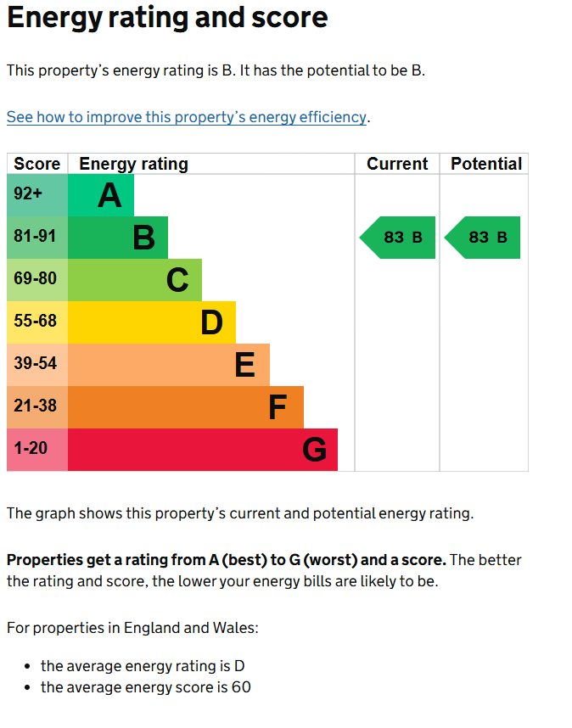
Task: Open the energy efficiency improvement link
Action: [x=187, y=117]
